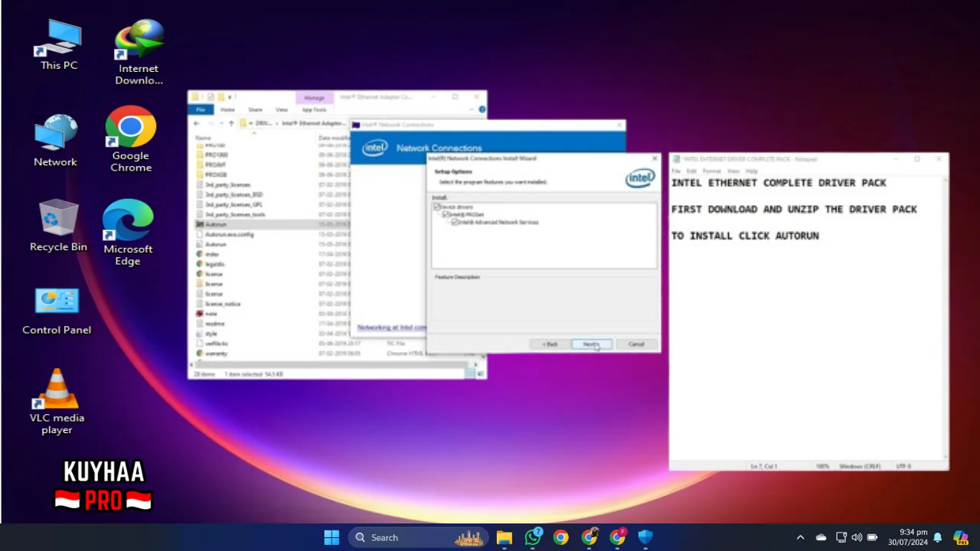
Task: Open the This PC desktop icon
Action: click(x=58, y=44)
